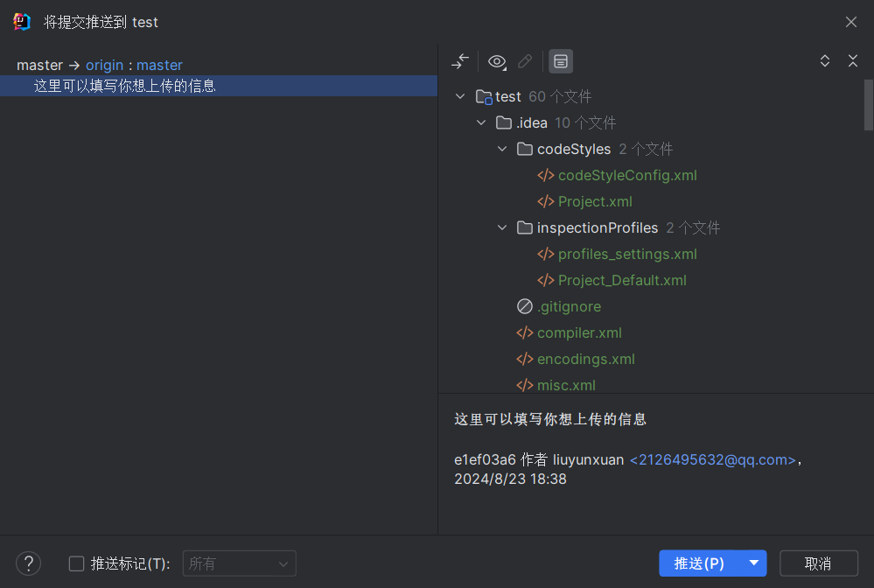The width and height of the screenshot is (874, 588).
Task: Collapse the test root node
Action: (x=461, y=96)
